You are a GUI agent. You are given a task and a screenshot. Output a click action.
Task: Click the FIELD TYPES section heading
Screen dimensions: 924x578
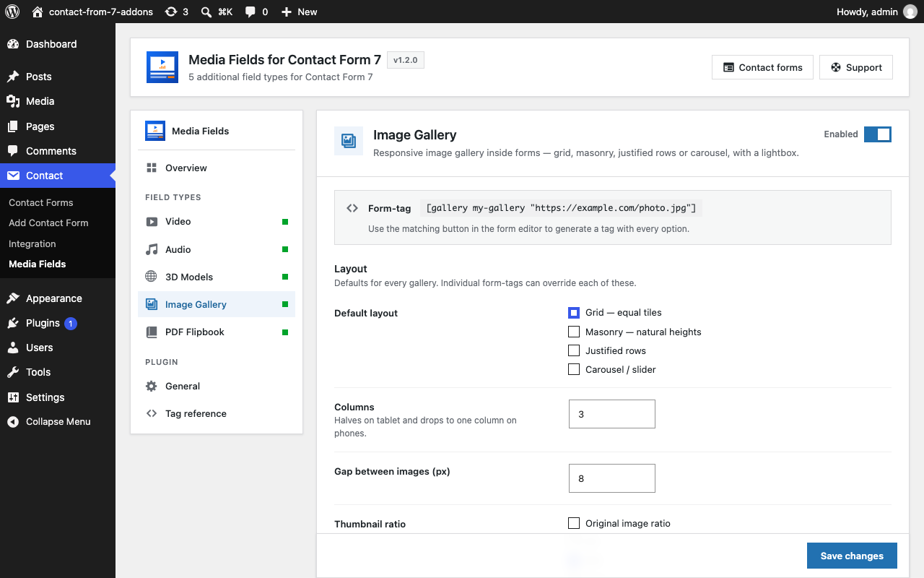coord(173,197)
